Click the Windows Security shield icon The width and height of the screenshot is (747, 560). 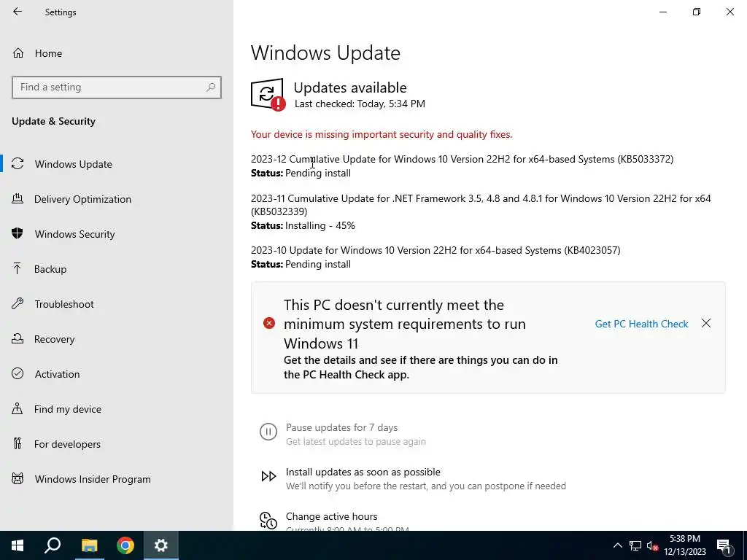(x=18, y=233)
